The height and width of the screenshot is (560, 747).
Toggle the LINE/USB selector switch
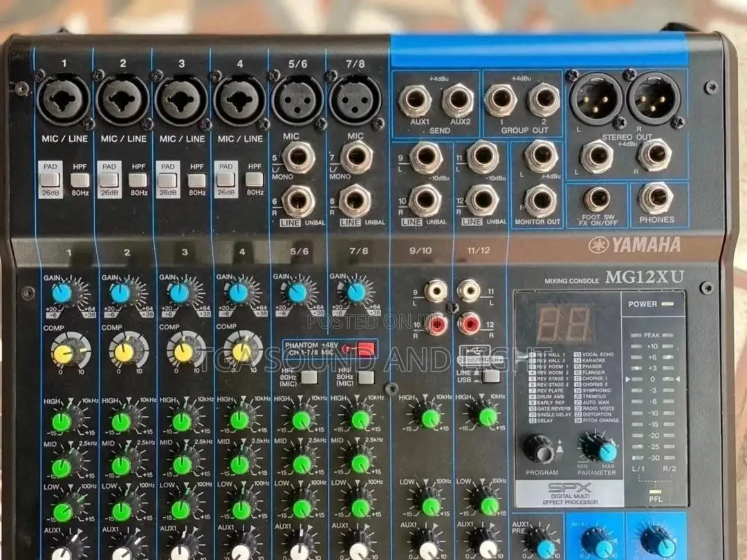(491, 376)
